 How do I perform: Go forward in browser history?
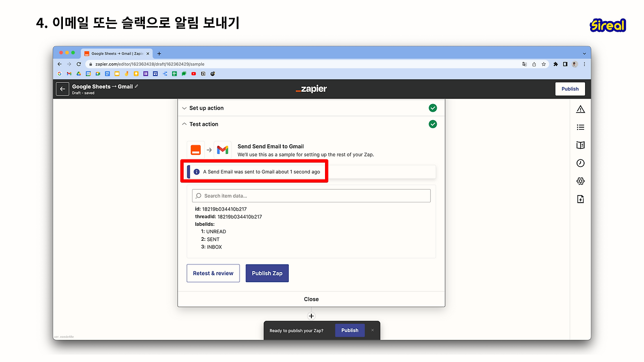[69, 64]
